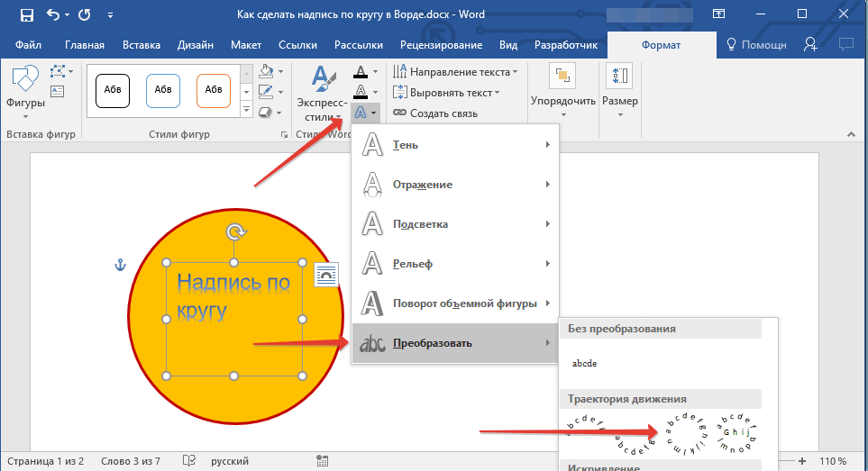Select the black-outlined Абв shape style
The image size is (868, 471).
113,90
